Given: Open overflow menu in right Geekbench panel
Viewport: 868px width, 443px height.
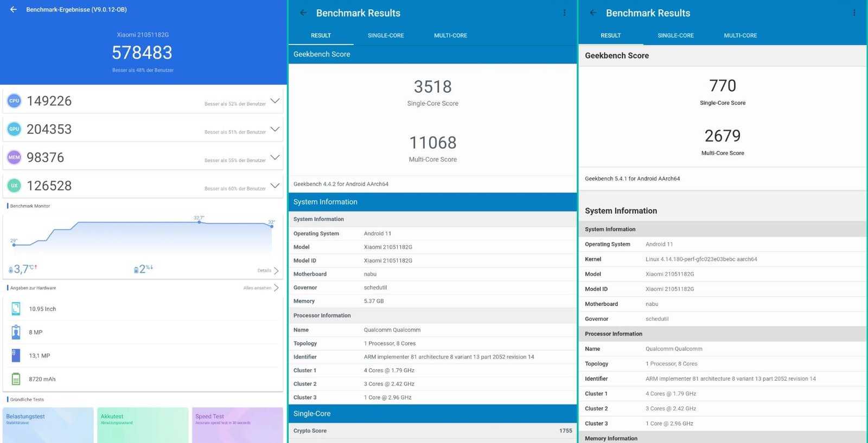Looking at the screenshot, I should coord(854,12).
